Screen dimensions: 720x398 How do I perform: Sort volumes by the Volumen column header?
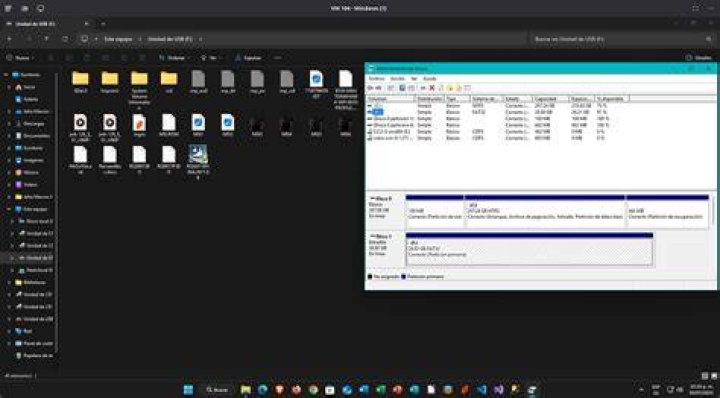(x=391, y=99)
